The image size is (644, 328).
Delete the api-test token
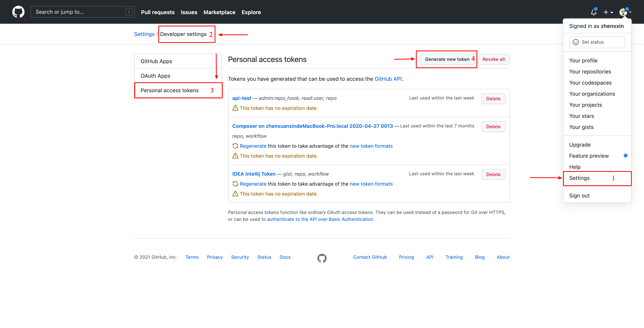(x=493, y=99)
